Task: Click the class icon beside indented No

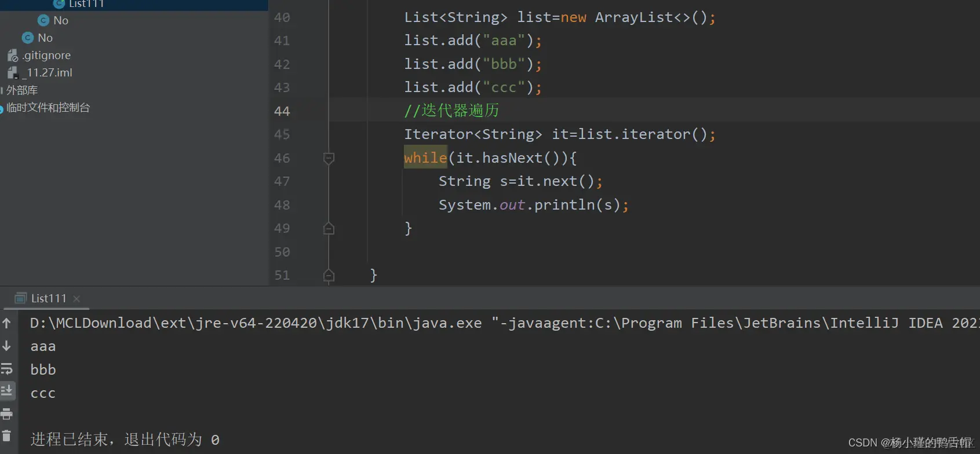Action: click(43, 20)
